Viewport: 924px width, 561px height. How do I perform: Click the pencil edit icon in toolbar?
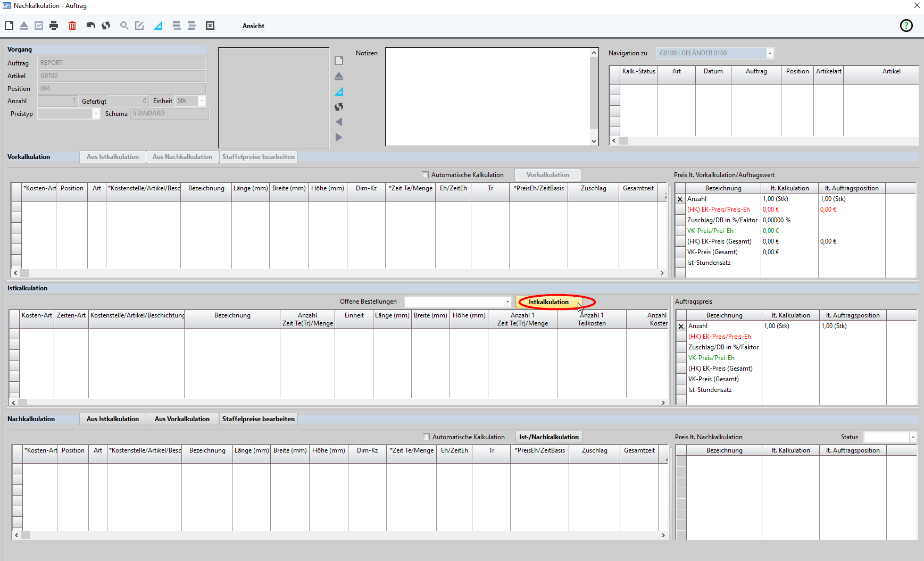(139, 26)
